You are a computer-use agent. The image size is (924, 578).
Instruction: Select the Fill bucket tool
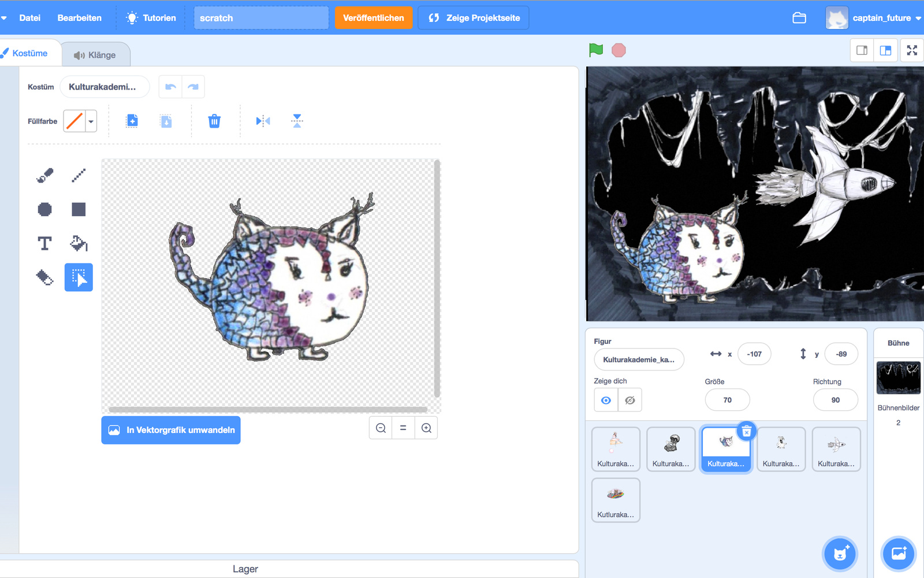coord(79,243)
